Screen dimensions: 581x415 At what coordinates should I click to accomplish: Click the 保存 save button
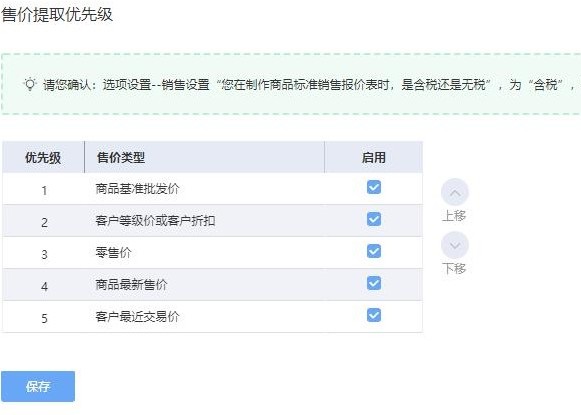38,386
